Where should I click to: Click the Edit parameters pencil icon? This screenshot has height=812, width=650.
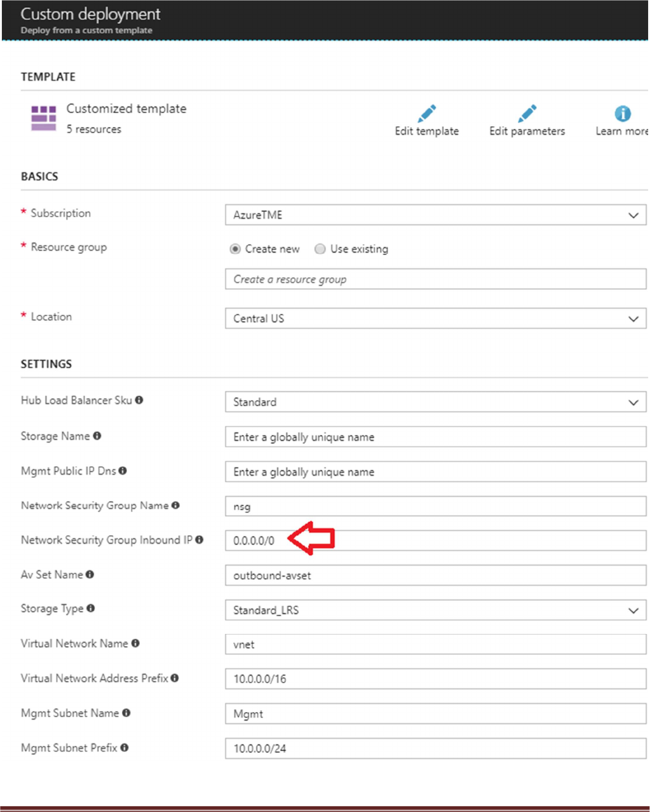pos(527,114)
